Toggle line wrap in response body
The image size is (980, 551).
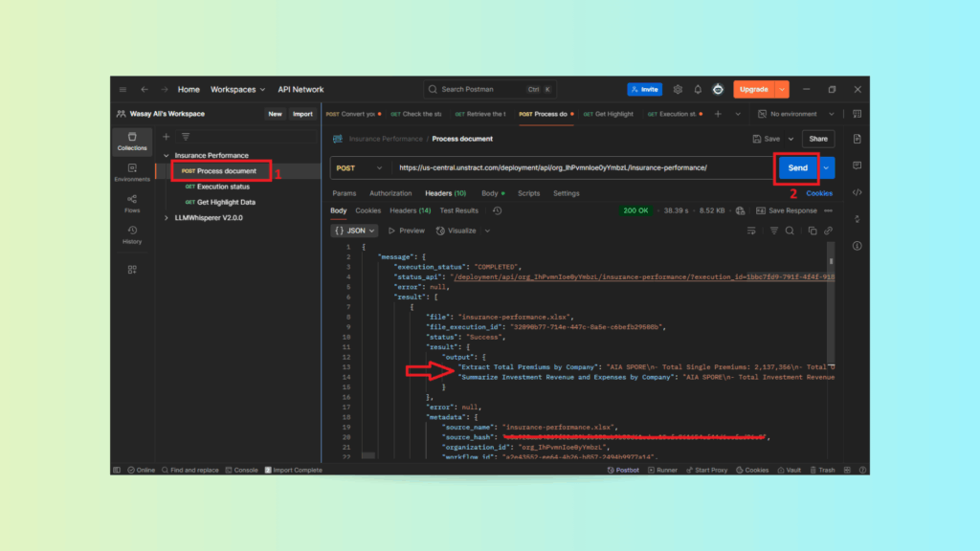click(x=751, y=231)
